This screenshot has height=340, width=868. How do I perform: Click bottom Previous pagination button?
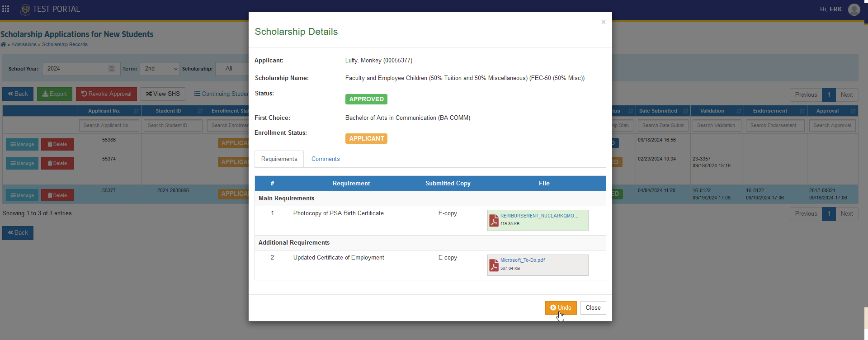tap(806, 214)
